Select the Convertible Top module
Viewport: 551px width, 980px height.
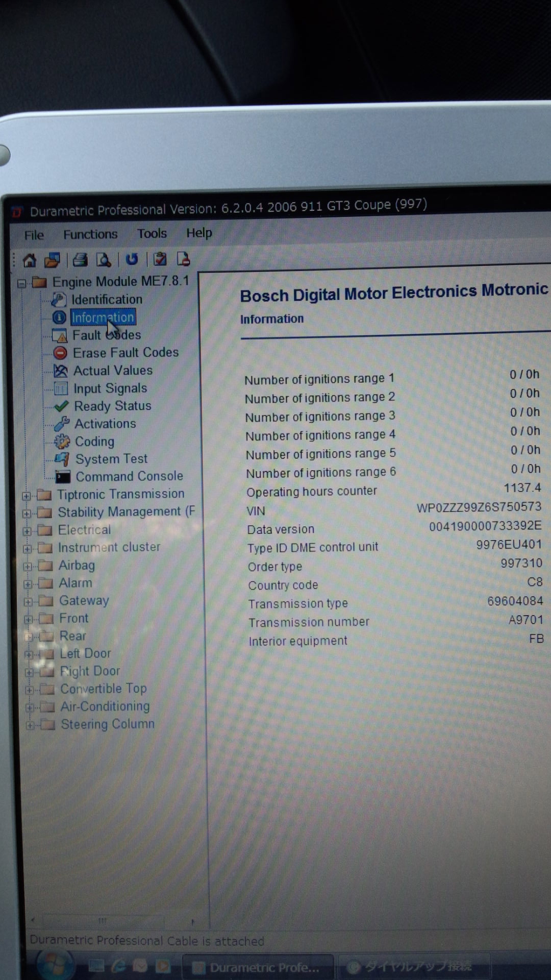pos(104,689)
